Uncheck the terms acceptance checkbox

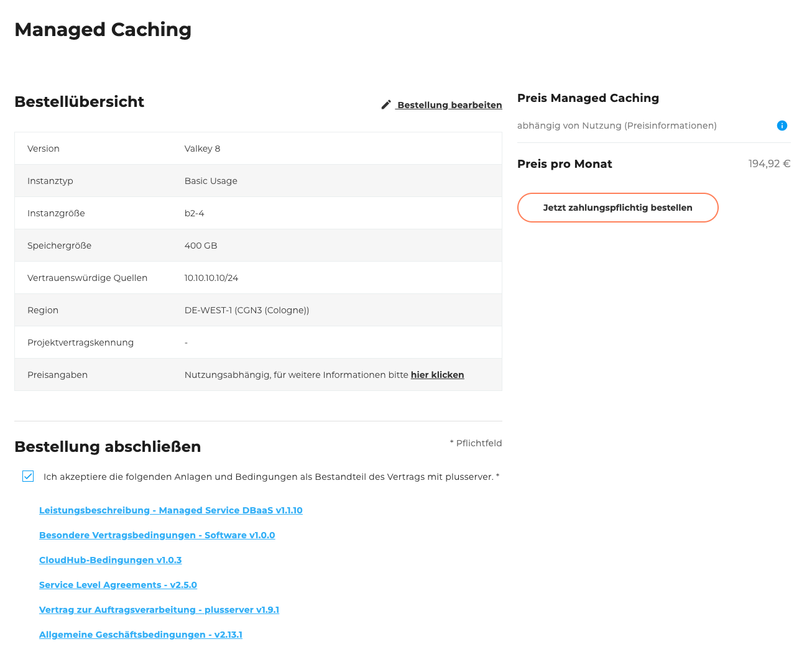click(x=28, y=476)
